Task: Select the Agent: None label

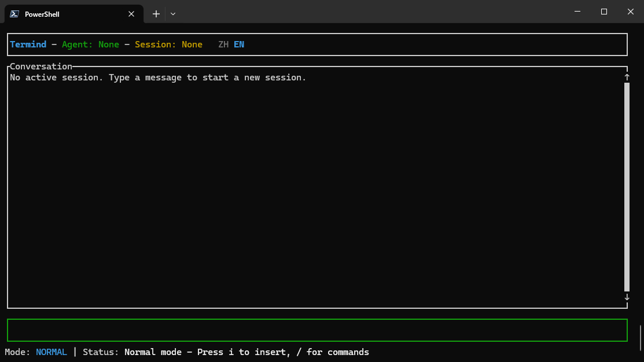Action: [x=90, y=45]
